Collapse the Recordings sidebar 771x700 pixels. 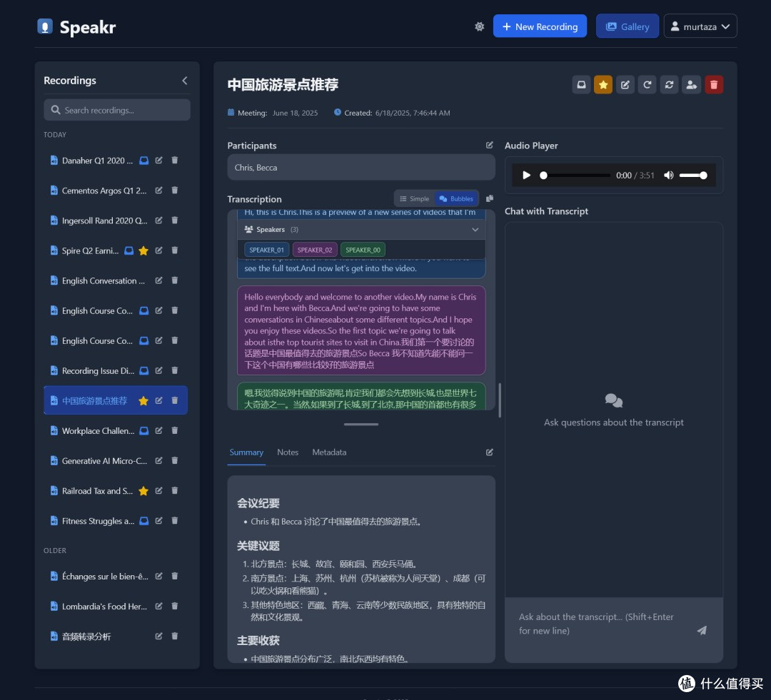coord(185,81)
